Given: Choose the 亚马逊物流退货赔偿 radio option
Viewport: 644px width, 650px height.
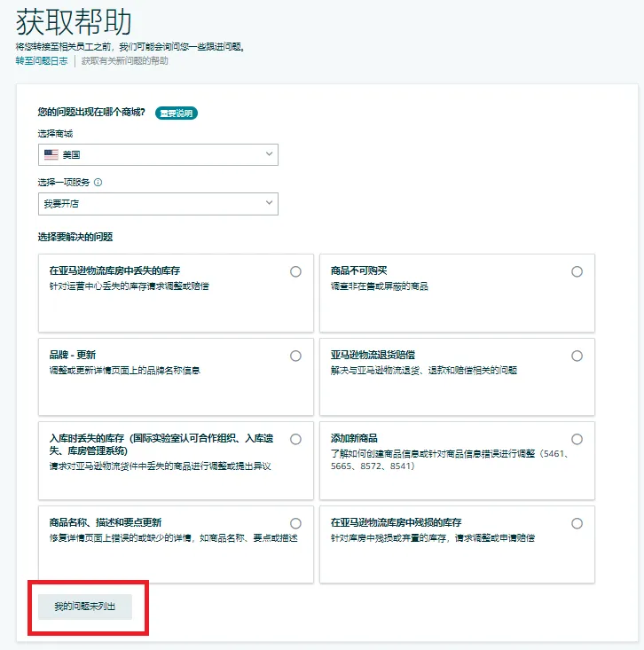Looking at the screenshot, I should [x=577, y=356].
